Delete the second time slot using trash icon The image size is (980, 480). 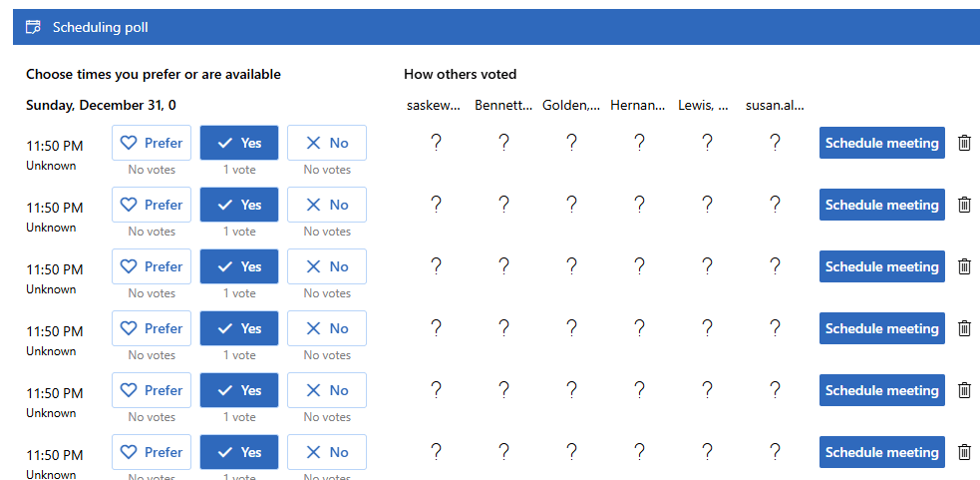pyautogui.click(x=964, y=205)
